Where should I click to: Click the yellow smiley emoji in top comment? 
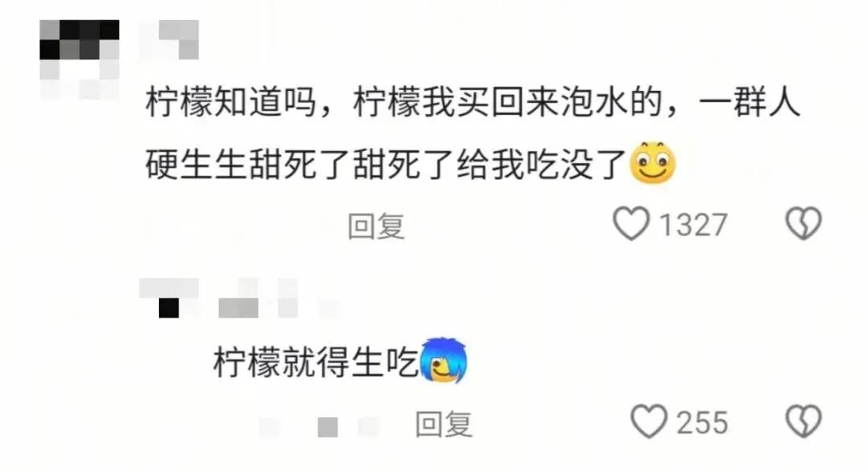coord(653,162)
